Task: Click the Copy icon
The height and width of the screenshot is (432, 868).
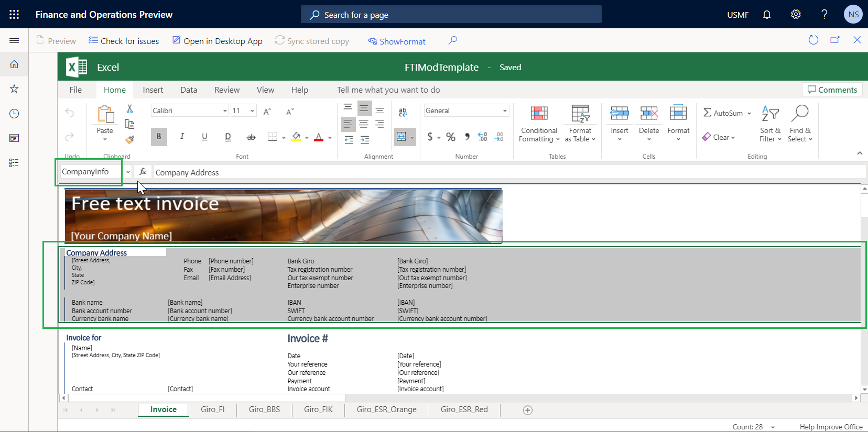Action: click(129, 124)
